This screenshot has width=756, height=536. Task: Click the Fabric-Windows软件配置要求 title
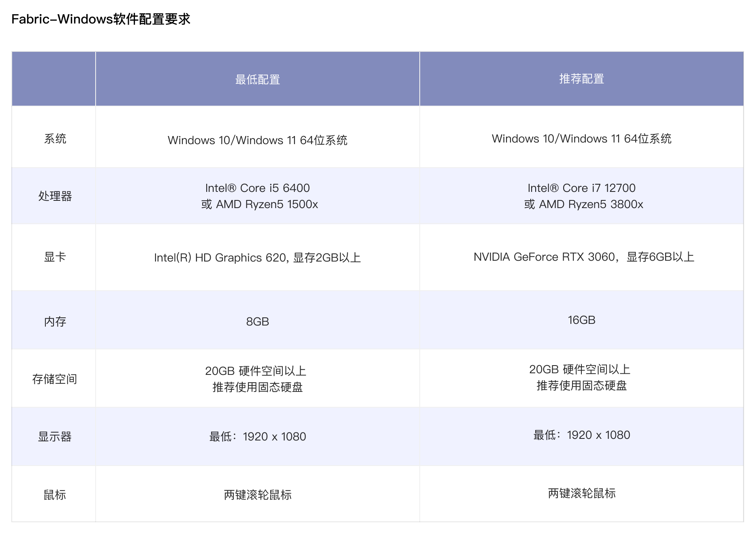click(x=101, y=19)
